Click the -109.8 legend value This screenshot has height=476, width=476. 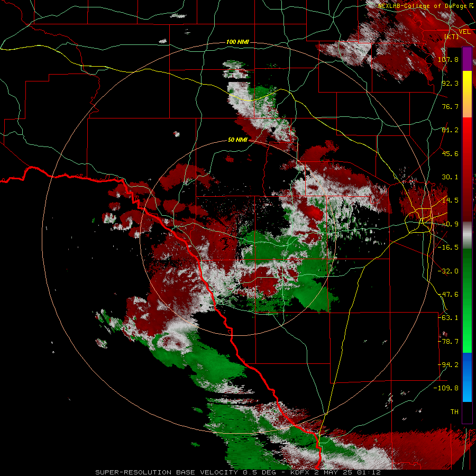tap(446, 388)
